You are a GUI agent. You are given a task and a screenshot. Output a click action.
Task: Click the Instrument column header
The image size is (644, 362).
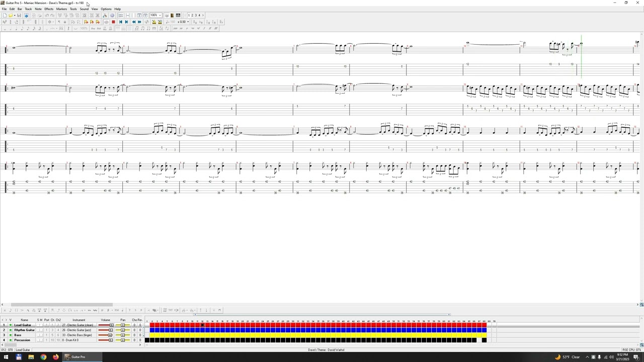79,320
